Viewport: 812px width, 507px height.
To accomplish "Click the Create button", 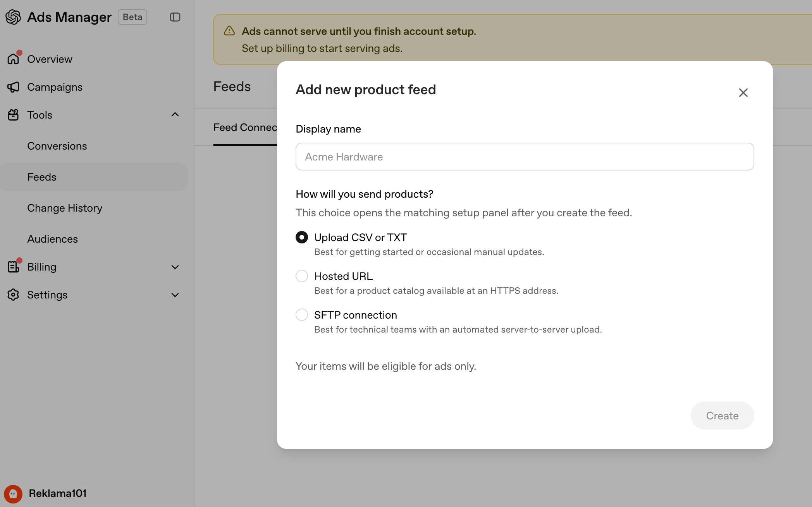I will (x=722, y=416).
